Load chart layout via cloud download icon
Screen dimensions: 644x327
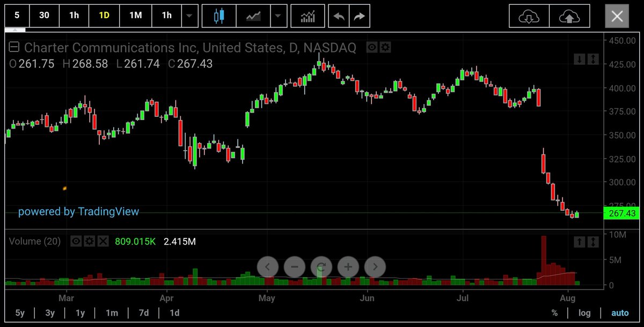pyautogui.click(x=529, y=16)
